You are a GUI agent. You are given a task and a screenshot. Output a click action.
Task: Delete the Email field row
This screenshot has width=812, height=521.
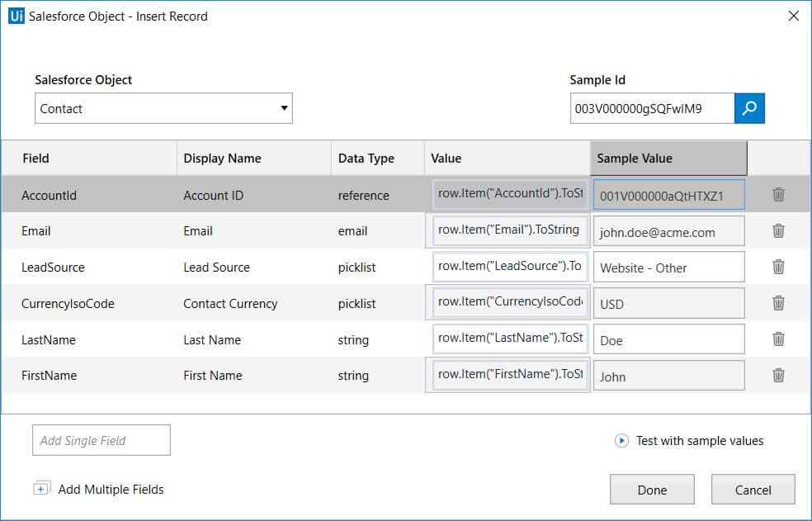pyautogui.click(x=778, y=230)
